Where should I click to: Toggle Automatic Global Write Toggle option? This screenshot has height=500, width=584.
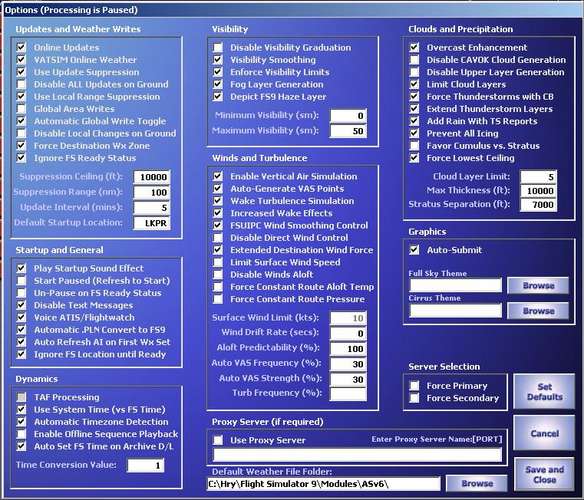[21, 121]
